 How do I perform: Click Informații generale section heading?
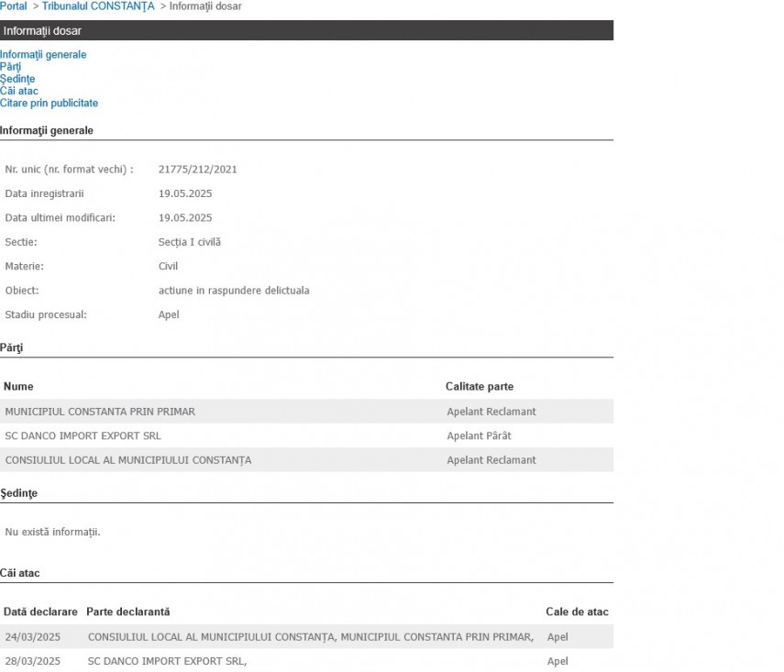47,130
